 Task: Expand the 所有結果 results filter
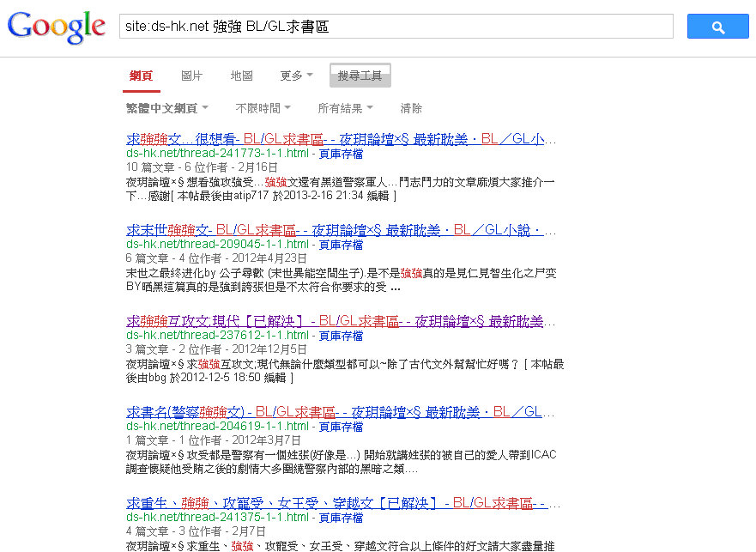[x=345, y=108]
